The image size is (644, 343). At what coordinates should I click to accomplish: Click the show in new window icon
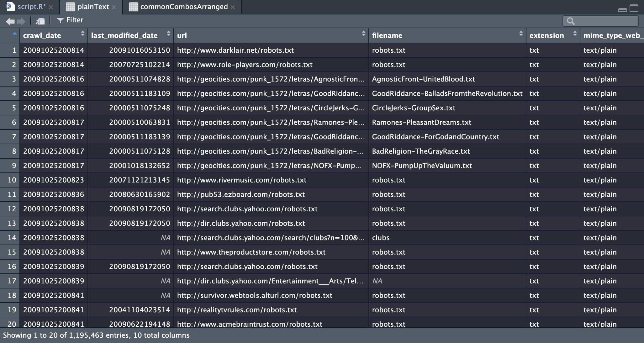click(x=40, y=21)
